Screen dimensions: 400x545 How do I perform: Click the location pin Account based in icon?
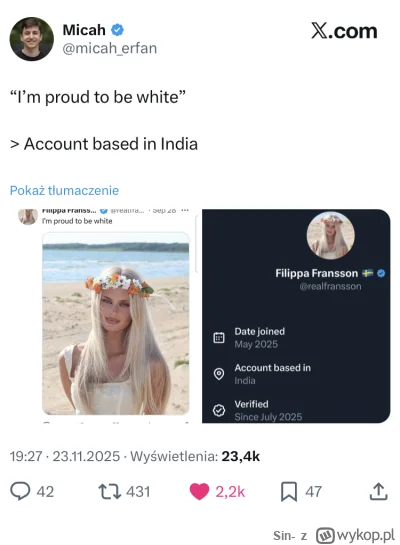[219, 374]
